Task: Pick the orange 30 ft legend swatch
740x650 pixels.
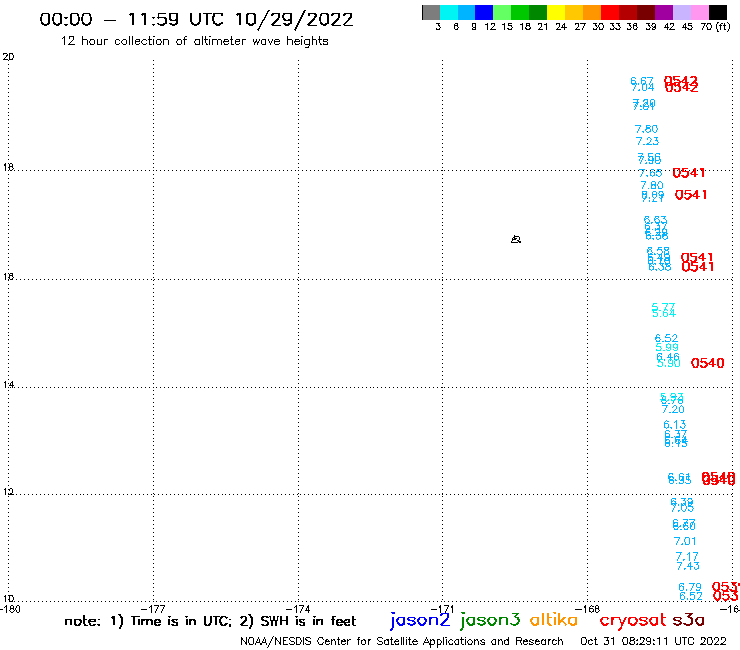Action: (592, 12)
